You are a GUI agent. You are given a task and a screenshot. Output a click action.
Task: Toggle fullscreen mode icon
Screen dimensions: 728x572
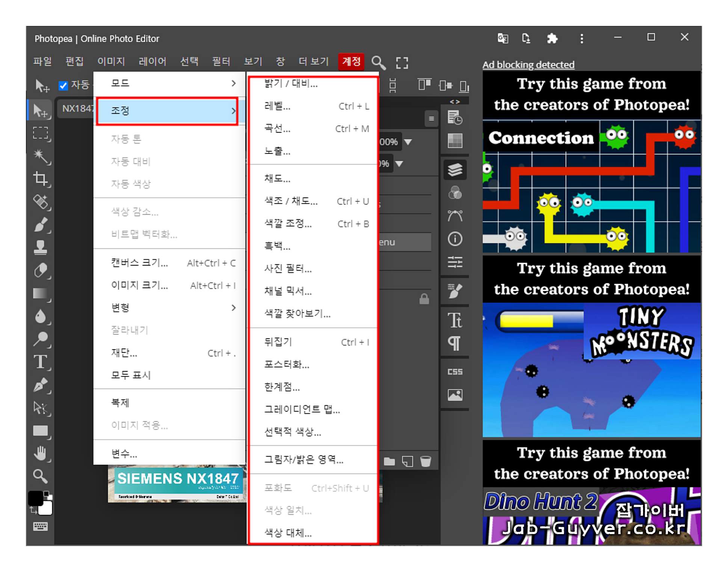tap(402, 62)
